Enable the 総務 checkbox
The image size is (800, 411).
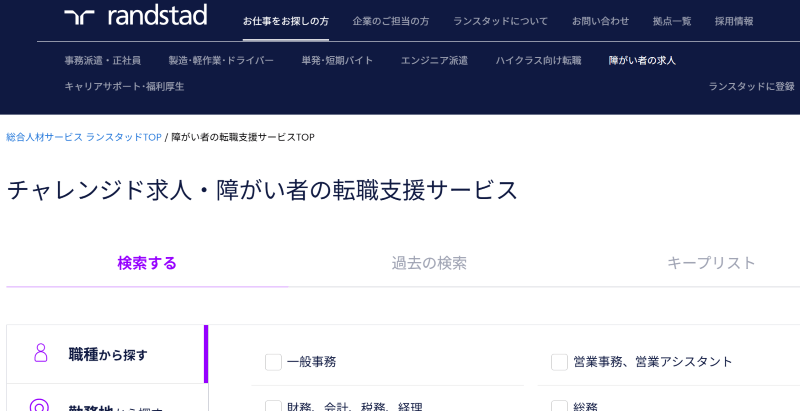(x=559, y=406)
